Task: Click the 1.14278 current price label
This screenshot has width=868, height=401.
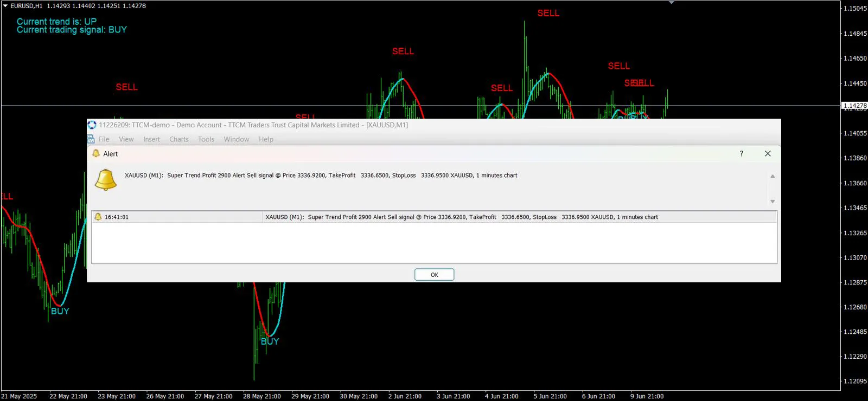Action: 855,106
